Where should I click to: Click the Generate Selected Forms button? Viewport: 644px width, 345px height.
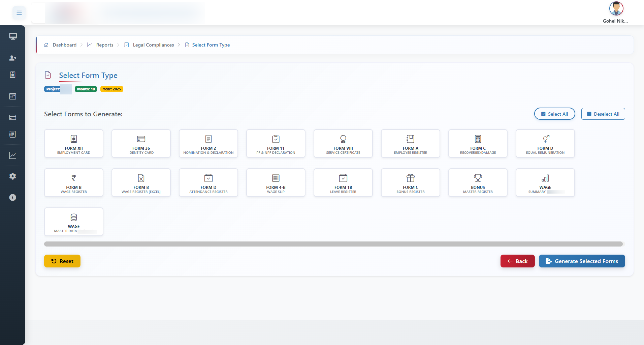[582, 261]
